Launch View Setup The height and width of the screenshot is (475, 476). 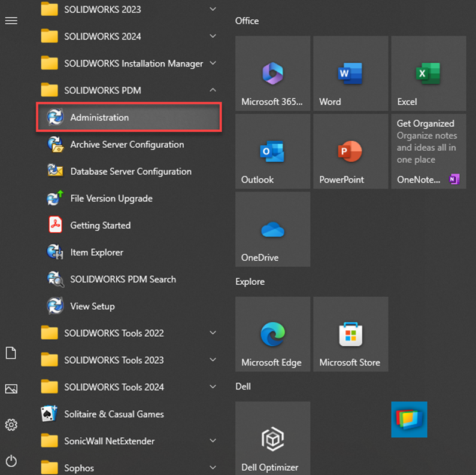pos(129,306)
